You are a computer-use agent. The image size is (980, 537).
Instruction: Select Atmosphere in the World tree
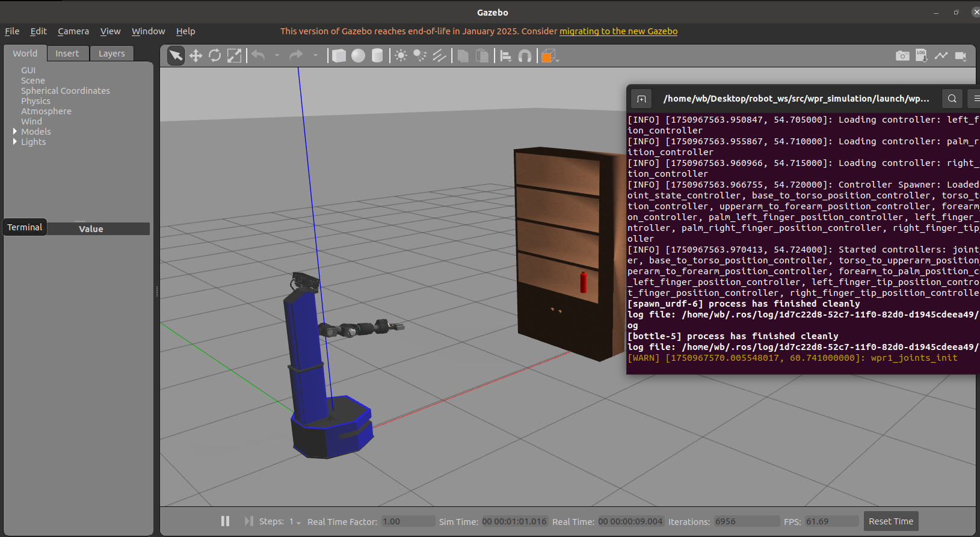coord(46,111)
